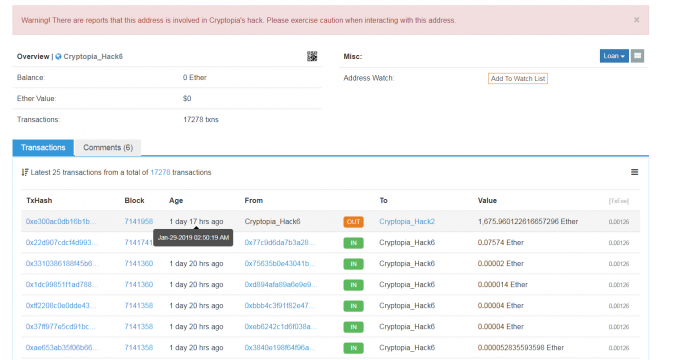Open the 17278 total transactions link
700x360 pixels.
click(160, 172)
